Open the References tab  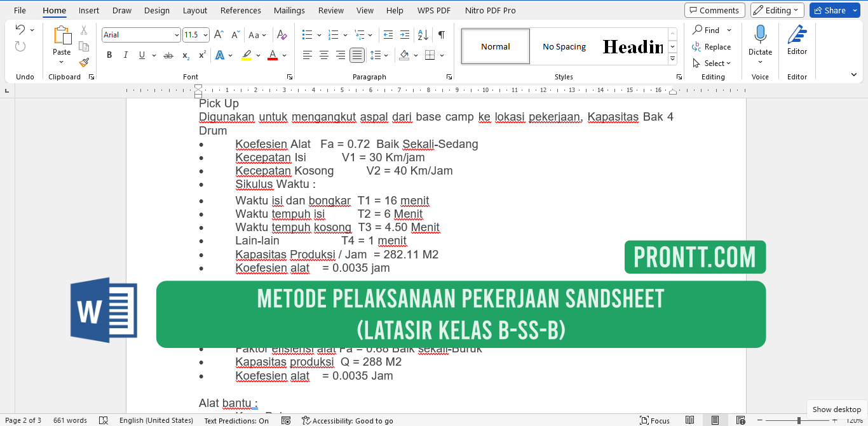(x=241, y=10)
